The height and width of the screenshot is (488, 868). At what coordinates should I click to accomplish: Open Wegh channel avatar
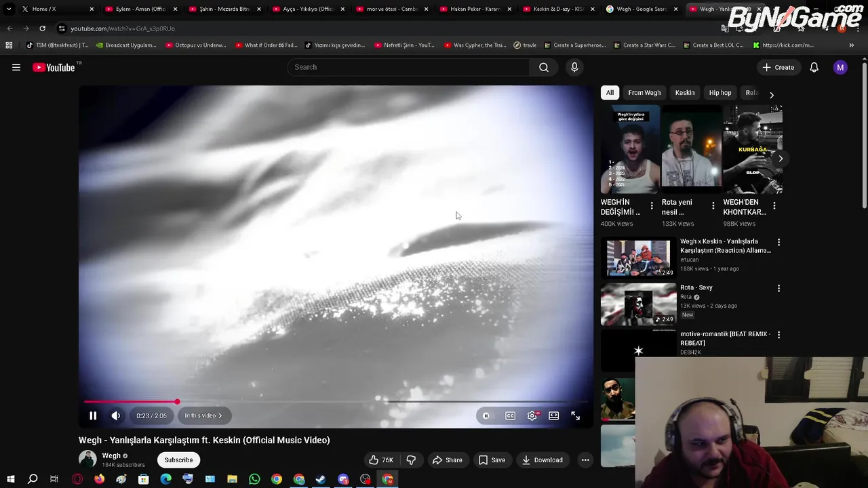click(87, 459)
